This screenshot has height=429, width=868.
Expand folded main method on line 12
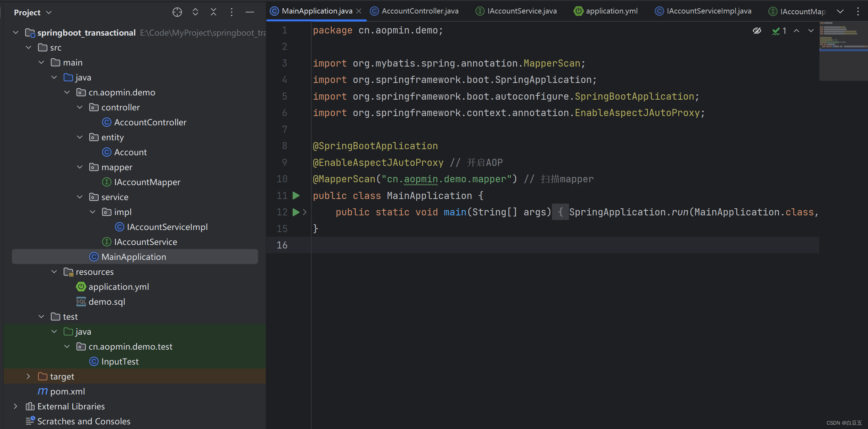(x=305, y=212)
